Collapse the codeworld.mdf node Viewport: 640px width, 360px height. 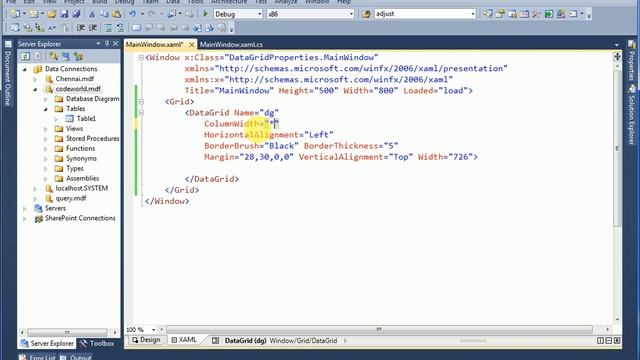(36, 89)
